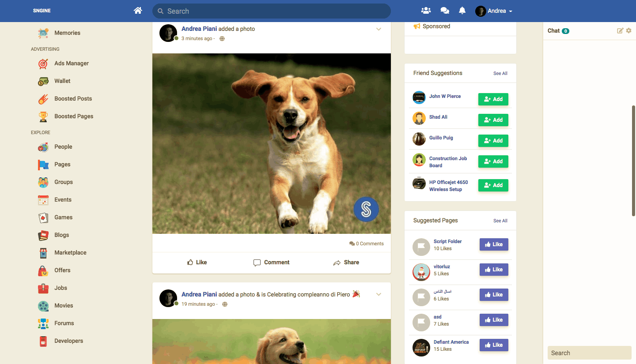
Task: Click See All in Friend Suggestions
Action: 500,74
